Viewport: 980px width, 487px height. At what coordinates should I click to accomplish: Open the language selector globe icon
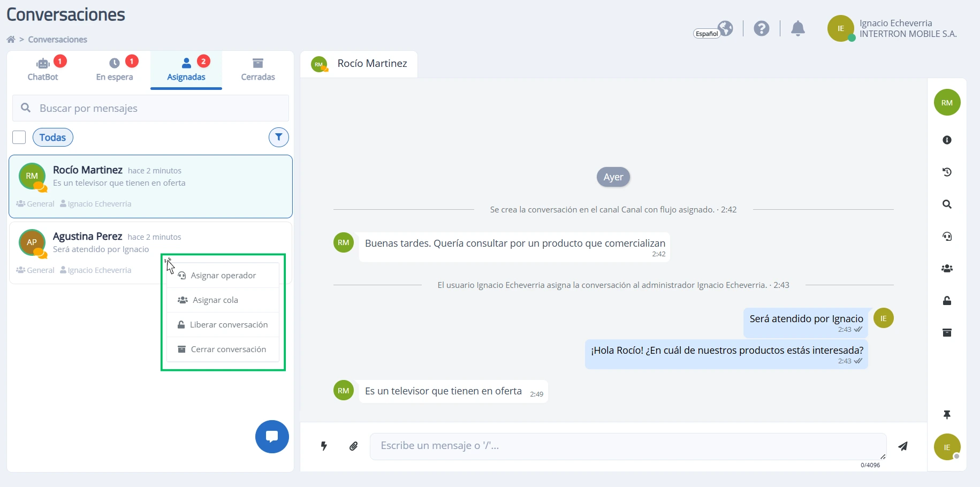[x=725, y=28]
